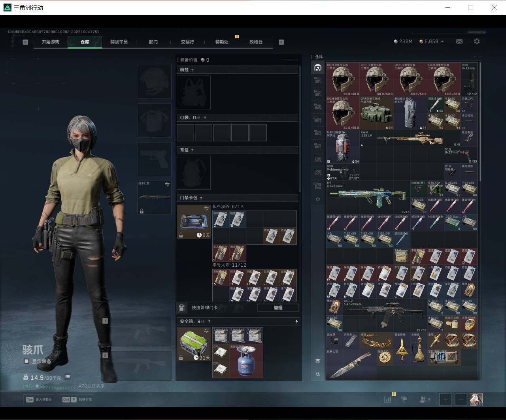Open the mail inbox envelope icon
The width and height of the screenshot is (506, 420).
pos(459,41)
